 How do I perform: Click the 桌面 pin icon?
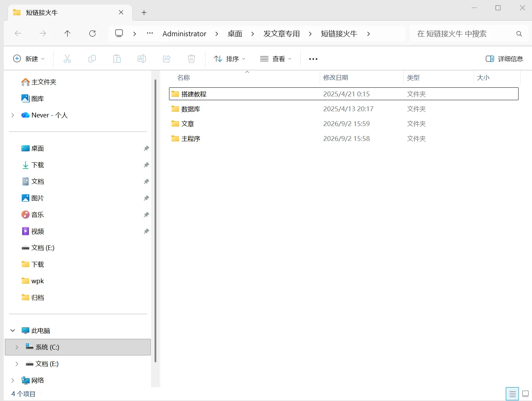click(146, 148)
